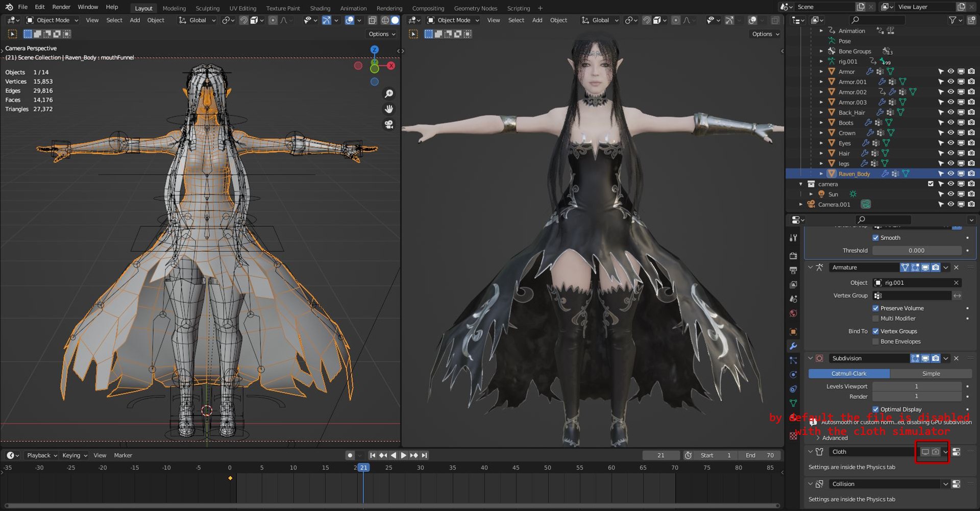Play the animation forward
The image size is (980, 511).
tap(404, 455)
